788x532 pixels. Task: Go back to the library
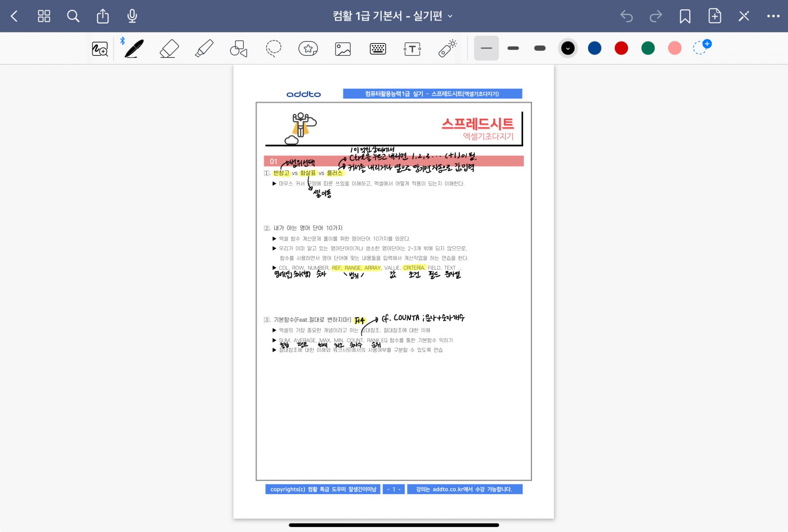(14, 16)
